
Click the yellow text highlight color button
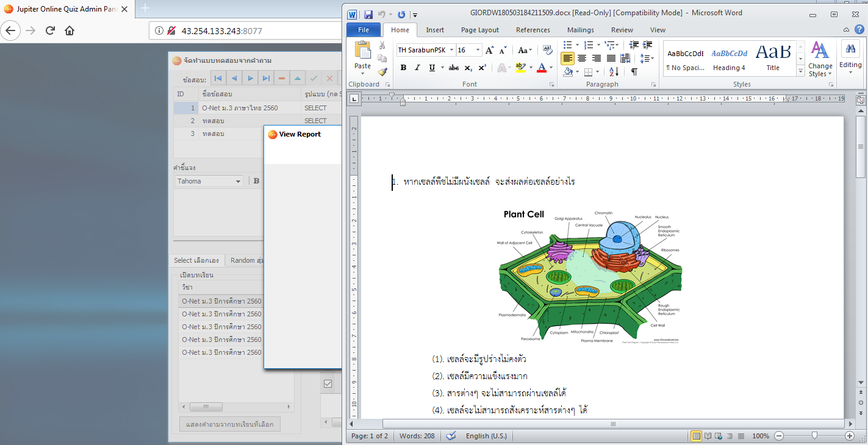pos(520,68)
